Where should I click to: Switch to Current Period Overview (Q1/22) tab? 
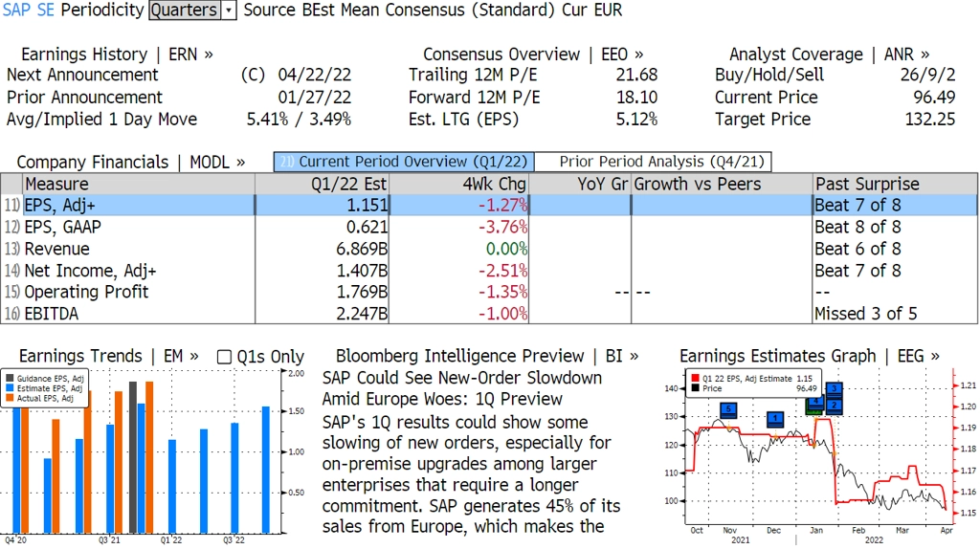pyautogui.click(x=404, y=162)
